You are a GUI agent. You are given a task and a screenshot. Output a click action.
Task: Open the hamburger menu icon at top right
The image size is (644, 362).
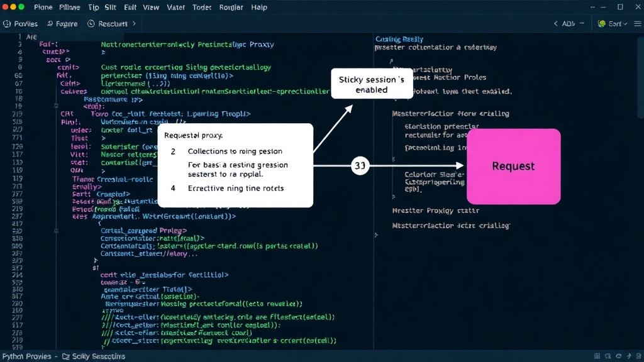point(638,24)
